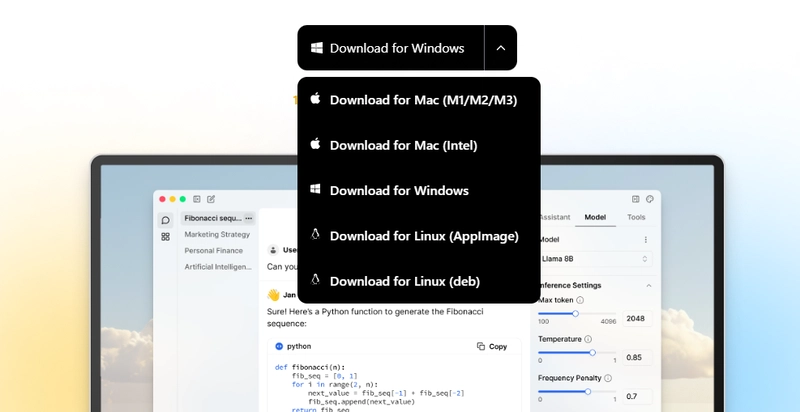Click the Temperature info icon
Image resolution: width=800 pixels, height=412 pixels.
[588, 339]
